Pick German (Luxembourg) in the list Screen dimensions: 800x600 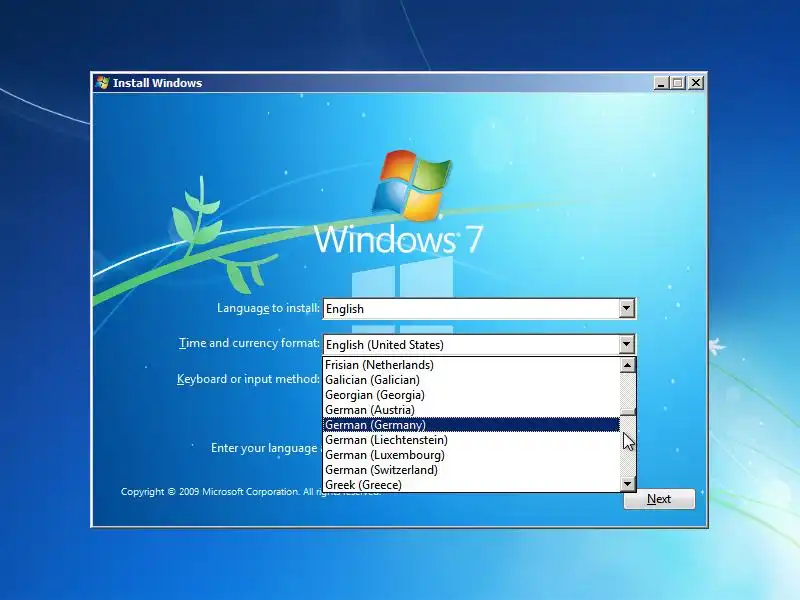pos(471,455)
